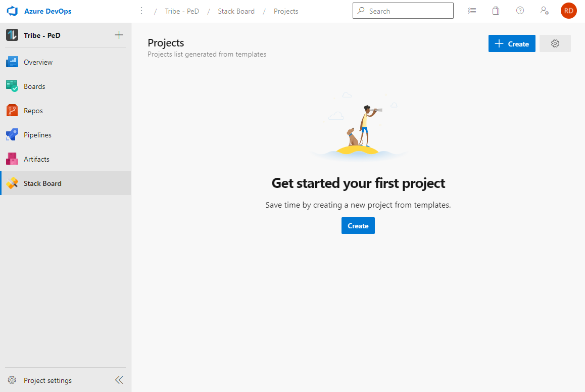Click the Boards hub icon
Image resolution: width=585 pixels, height=392 pixels.
pyautogui.click(x=12, y=86)
